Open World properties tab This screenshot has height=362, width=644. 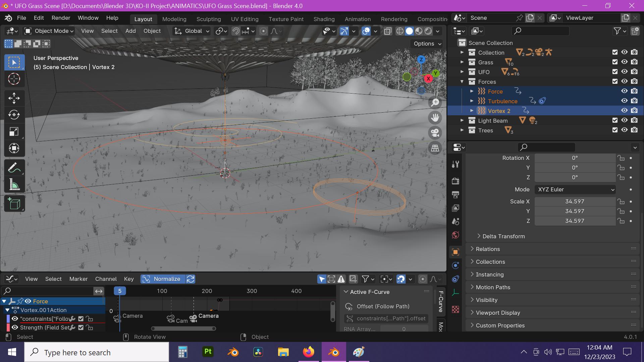455,235
